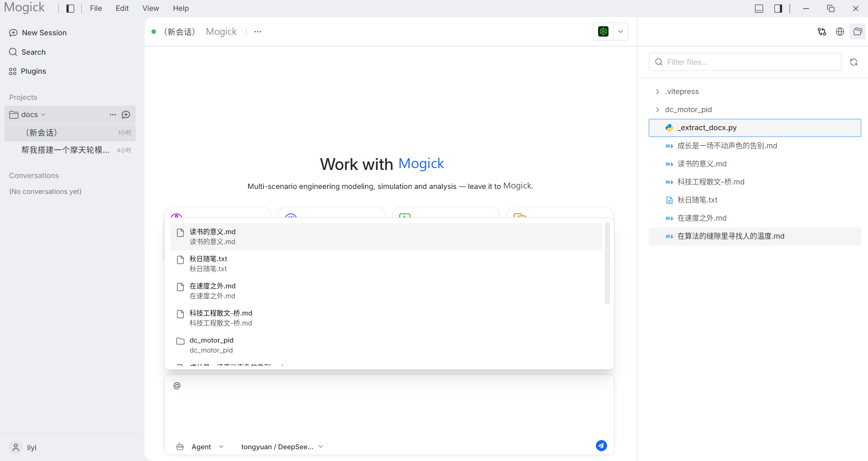Open the 帮我搭建一个摩天轮模 session

tap(70, 150)
